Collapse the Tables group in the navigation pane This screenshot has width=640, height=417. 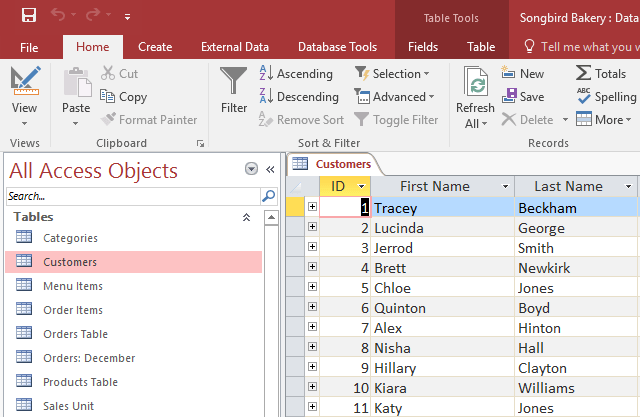coord(247,217)
